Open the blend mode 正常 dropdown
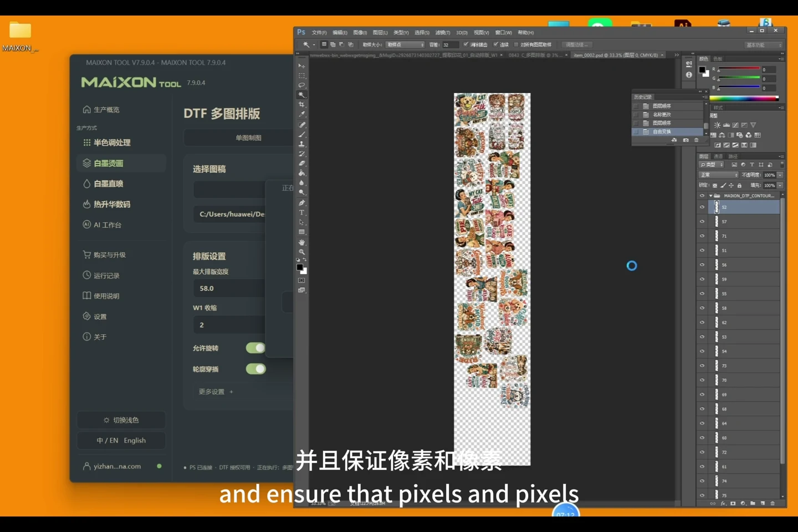 [718, 175]
